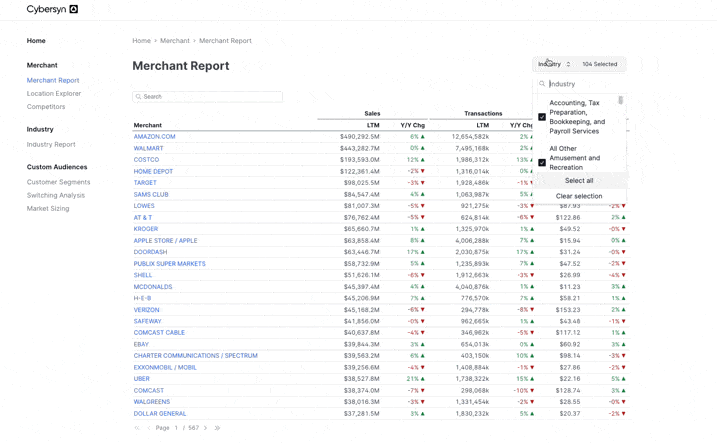This screenshot has width=717, height=443.
Task: Click the page number 1 field
Action: (x=176, y=428)
